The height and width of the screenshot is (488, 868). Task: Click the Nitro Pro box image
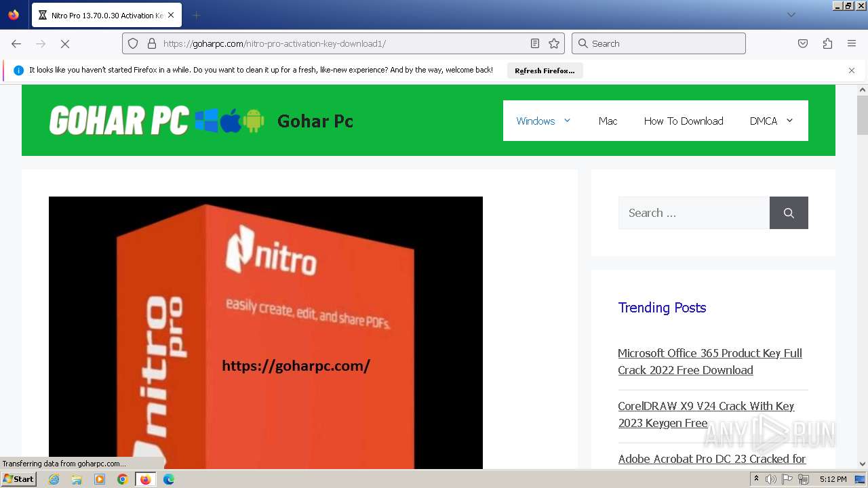point(266,333)
